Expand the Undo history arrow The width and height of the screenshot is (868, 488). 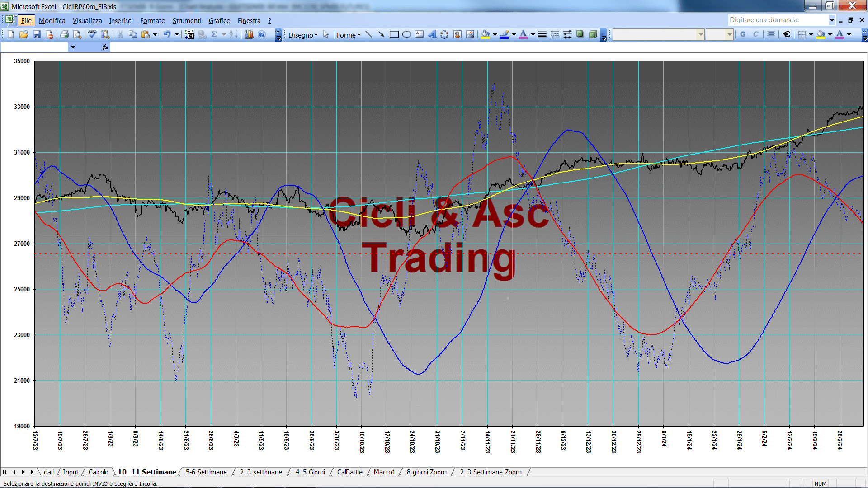click(177, 34)
